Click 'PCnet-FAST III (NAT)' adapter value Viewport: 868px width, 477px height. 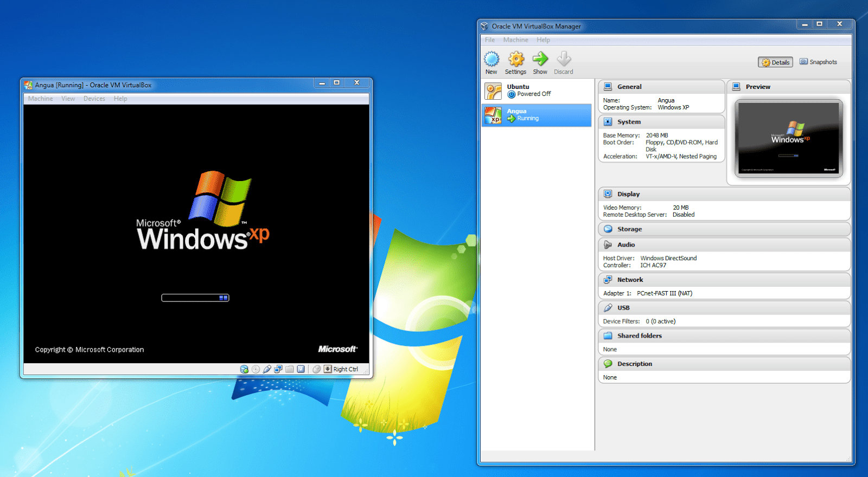point(665,293)
